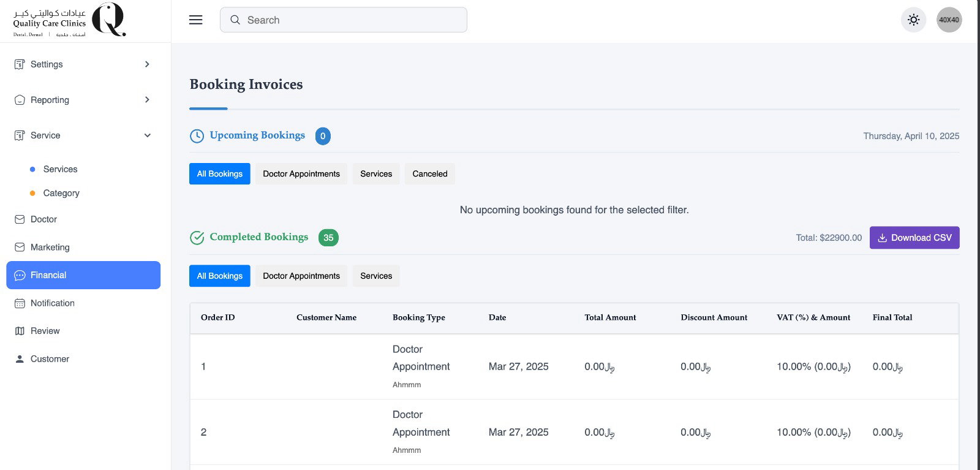Screen dimensions: 980x470
Task: Click the Booking Invoices heading
Action: tap(246, 85)
